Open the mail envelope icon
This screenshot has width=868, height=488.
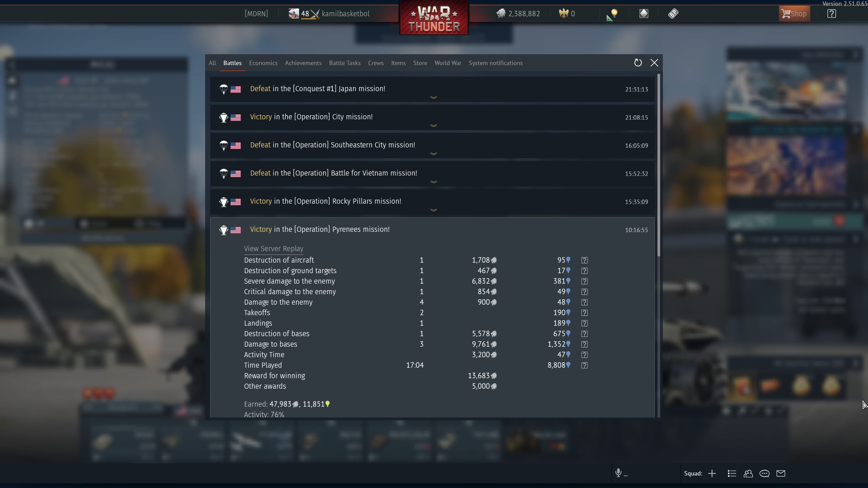tap(781, 473)
